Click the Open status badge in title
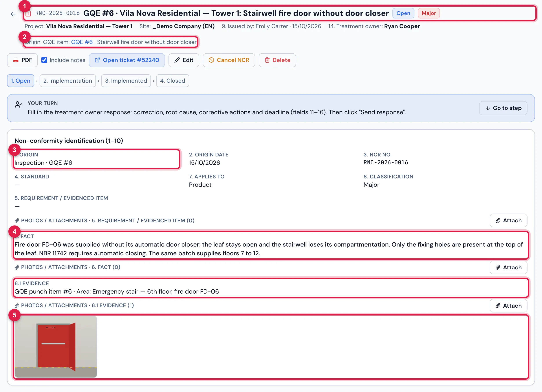The width and height of the screenshot is (542, 392). [x=403, y=13]
